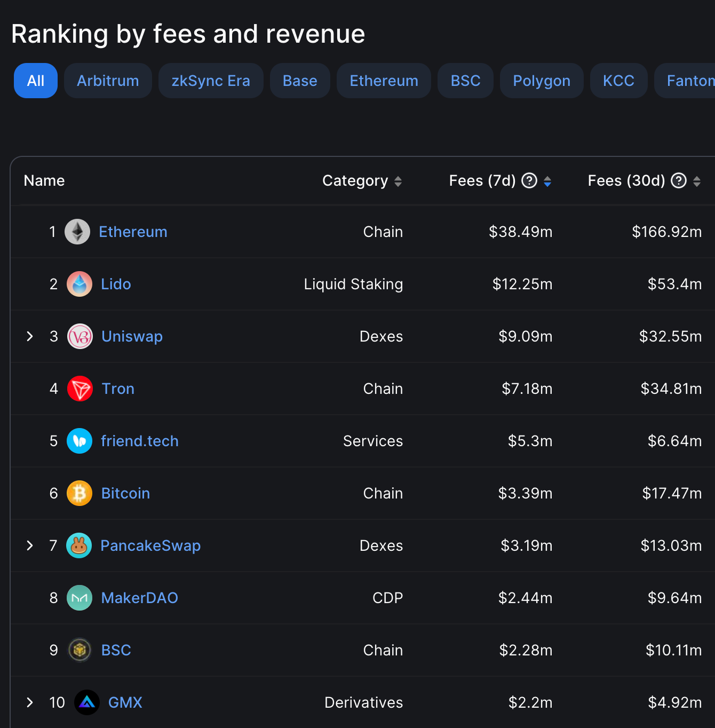Sort table by Fees (7d) arrows
The width and height of the screenshot is (715, 728).
pos(547,181)
